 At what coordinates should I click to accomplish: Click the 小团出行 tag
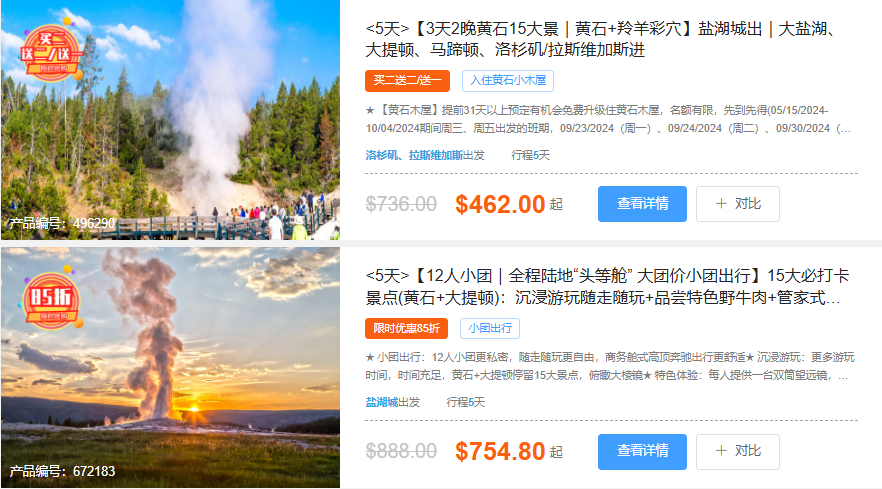pos(490,328)
